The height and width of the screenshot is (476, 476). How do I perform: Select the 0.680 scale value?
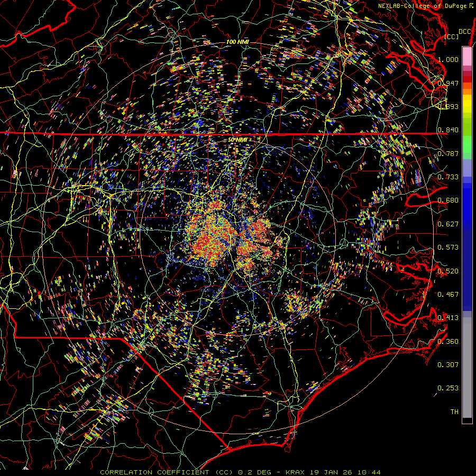coord(448,200)
